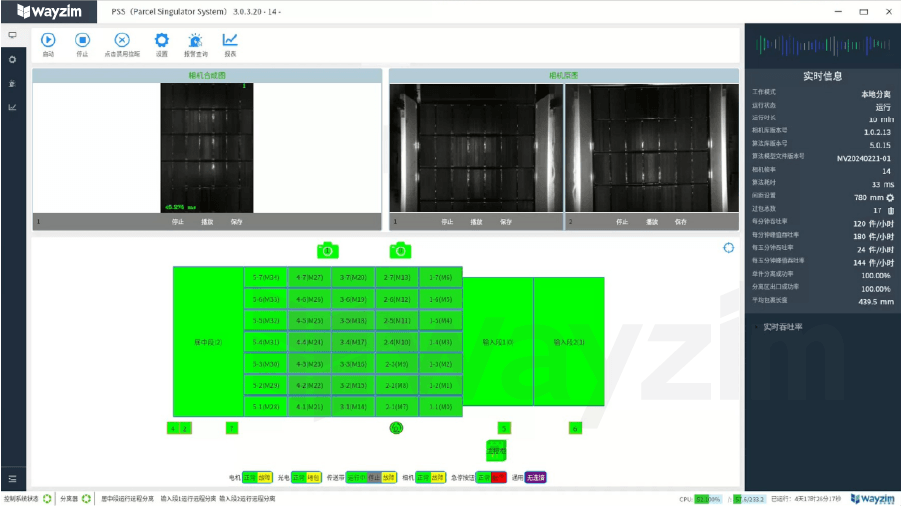Select camera 0 icon above the conveyor grid
Screen dimensions: 901x507
400,250
